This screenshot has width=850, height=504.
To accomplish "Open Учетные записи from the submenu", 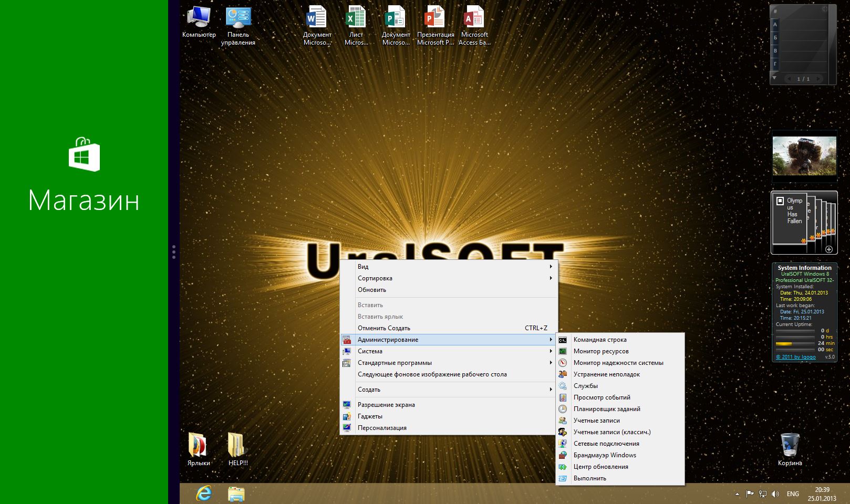I will pyautogui.click(x=620, y=421).
